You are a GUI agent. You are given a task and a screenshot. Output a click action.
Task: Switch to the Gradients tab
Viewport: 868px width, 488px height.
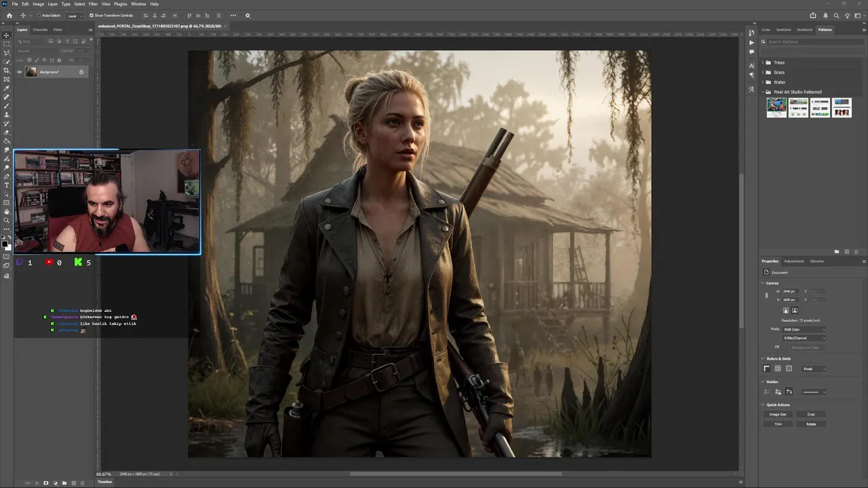804,30
